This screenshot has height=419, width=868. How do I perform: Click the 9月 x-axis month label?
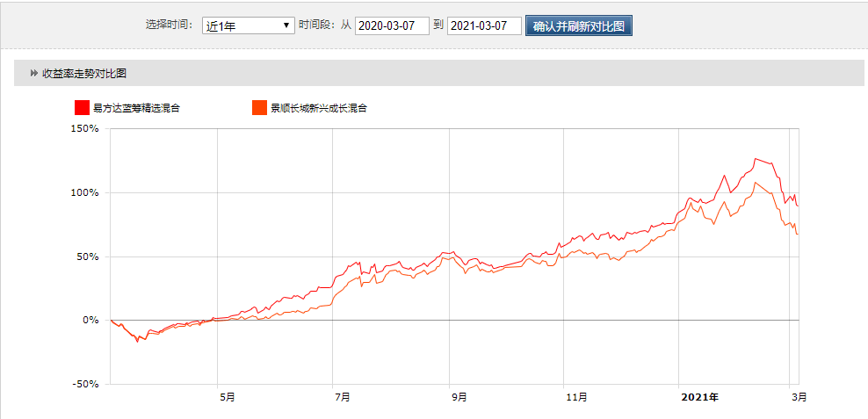(459, 397)
